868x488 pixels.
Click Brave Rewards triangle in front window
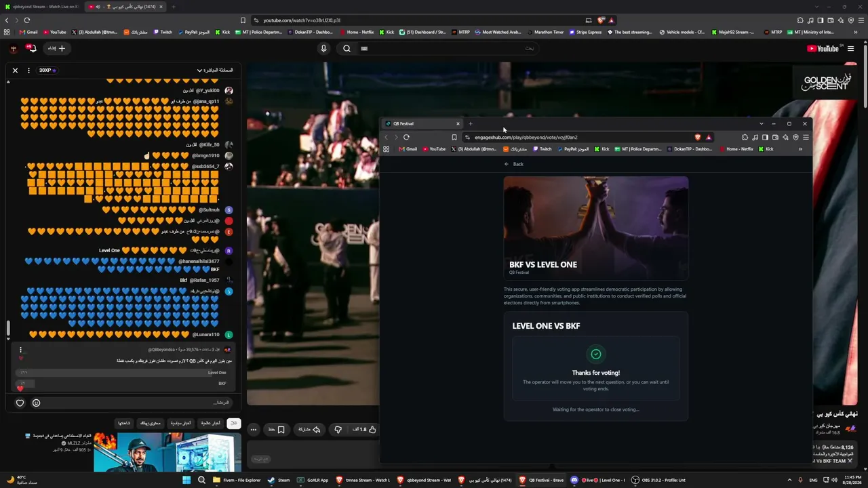709,138
